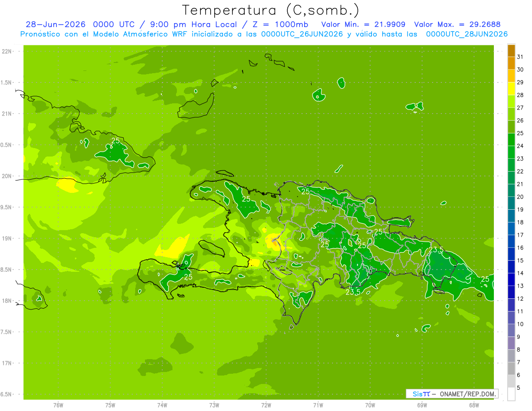Click the "19N" latitude label
This screenshot has width=532, height=411.
tap(7, 239)
